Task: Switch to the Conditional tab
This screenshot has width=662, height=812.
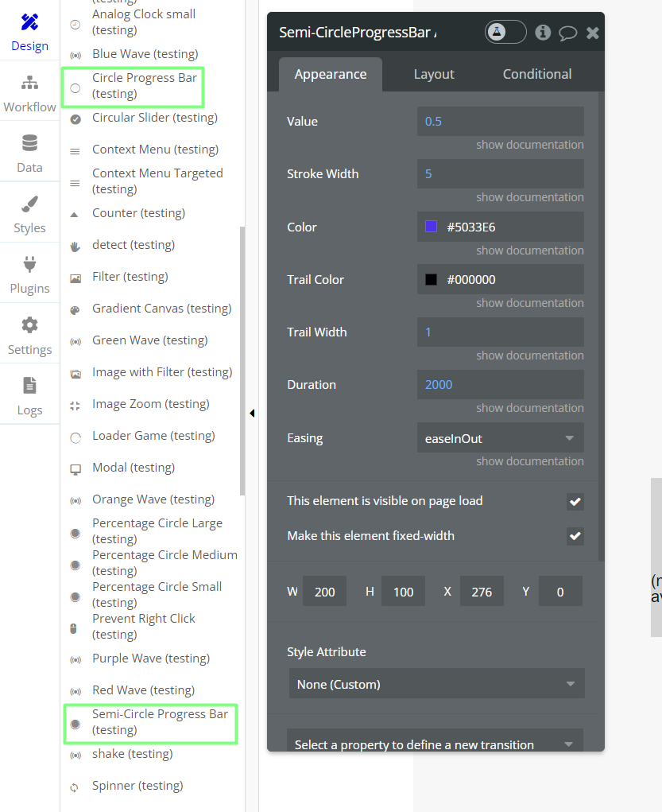Action: 537,75
